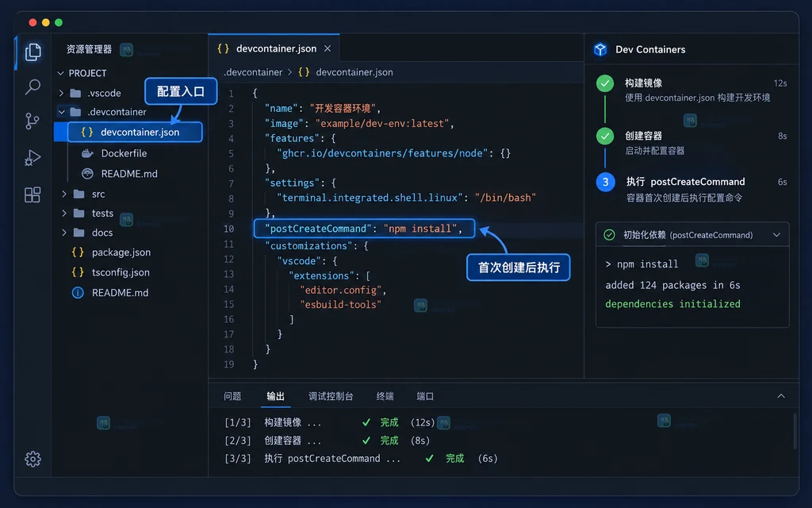This screenshot has height=508, width=812.
Task: Collapse the bottom panel with caret
Action: pyautogui.click(x=781, y=396)
